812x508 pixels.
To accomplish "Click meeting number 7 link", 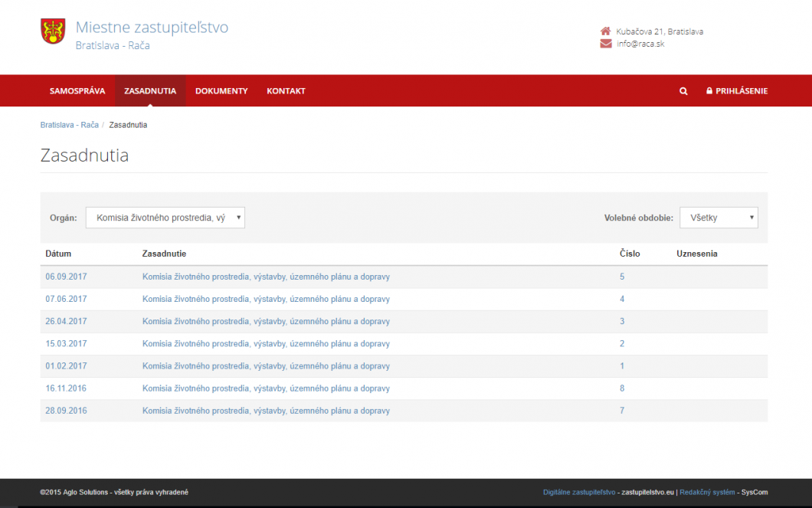I will (622, 411).
